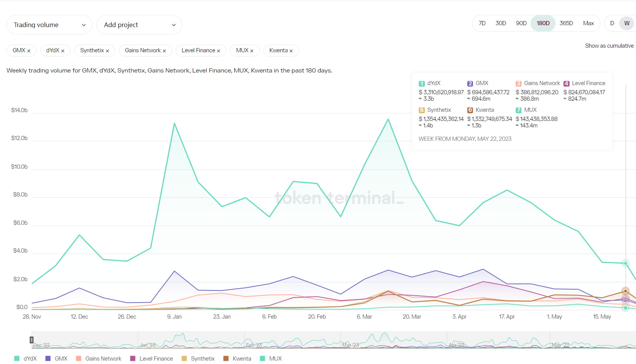The height and width of the screenshot is (364, 636).
Task: Expand the Add project dropdown
Action: point(139,25)
